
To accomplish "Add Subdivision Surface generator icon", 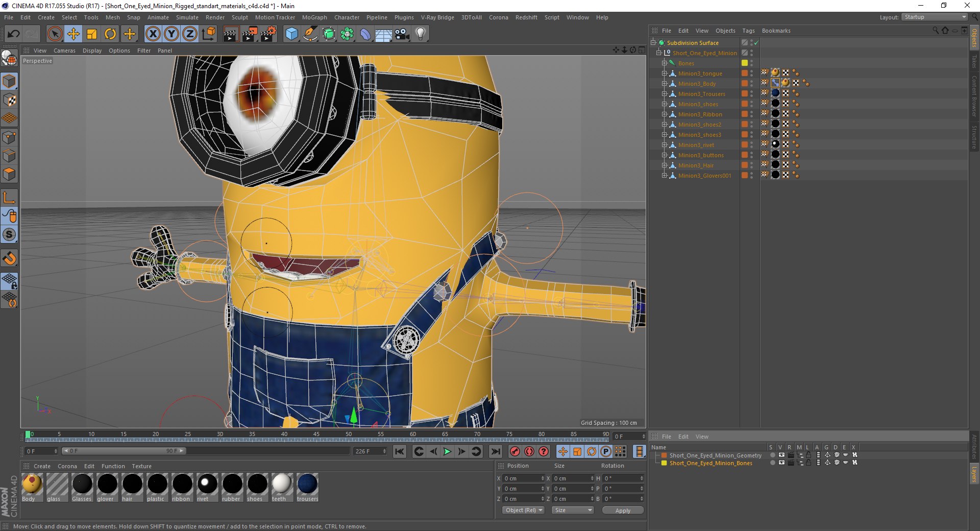I will 329,34.
